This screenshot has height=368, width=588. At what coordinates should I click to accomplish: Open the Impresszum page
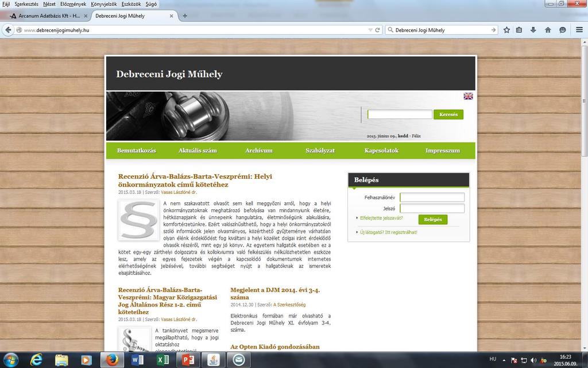click(x=443, y=151)
